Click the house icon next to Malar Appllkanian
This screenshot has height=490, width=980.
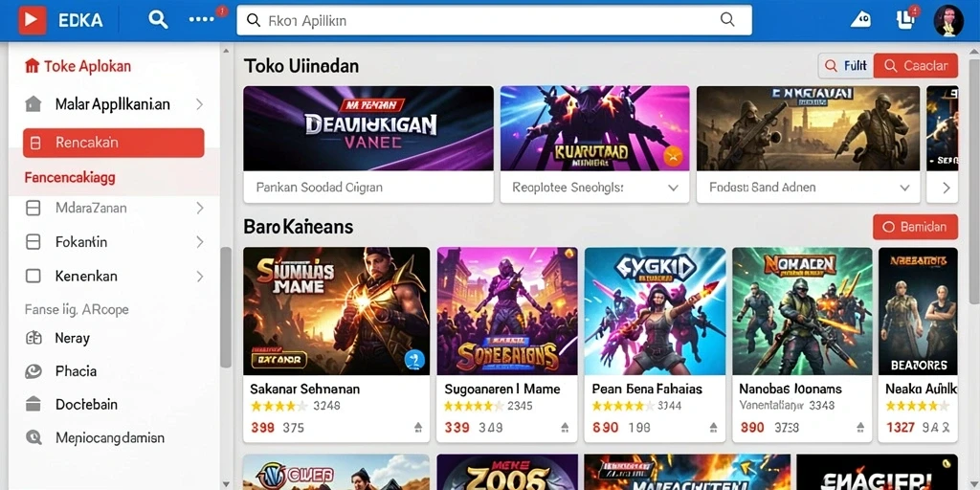33,103
